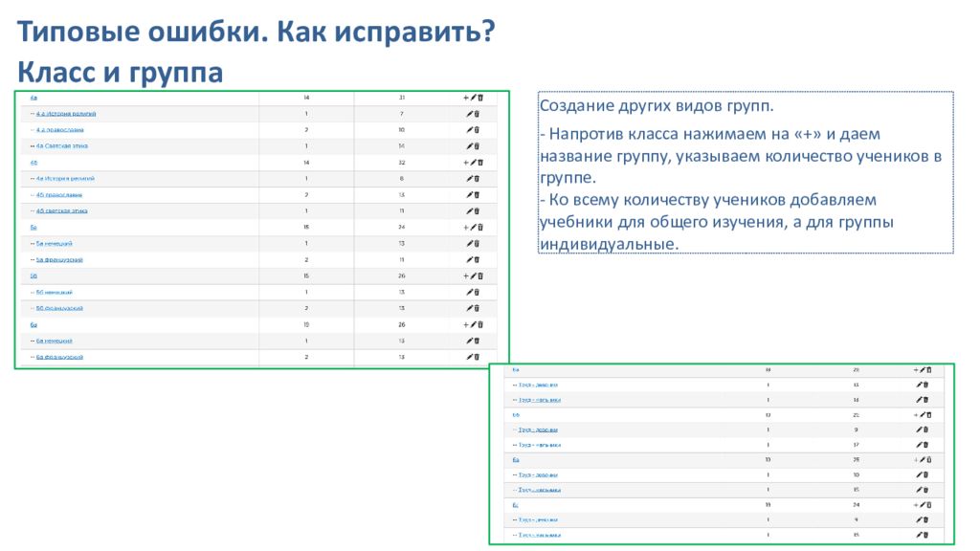Delete the '5а французский' group via trash icon

click(x=477, y=260)
